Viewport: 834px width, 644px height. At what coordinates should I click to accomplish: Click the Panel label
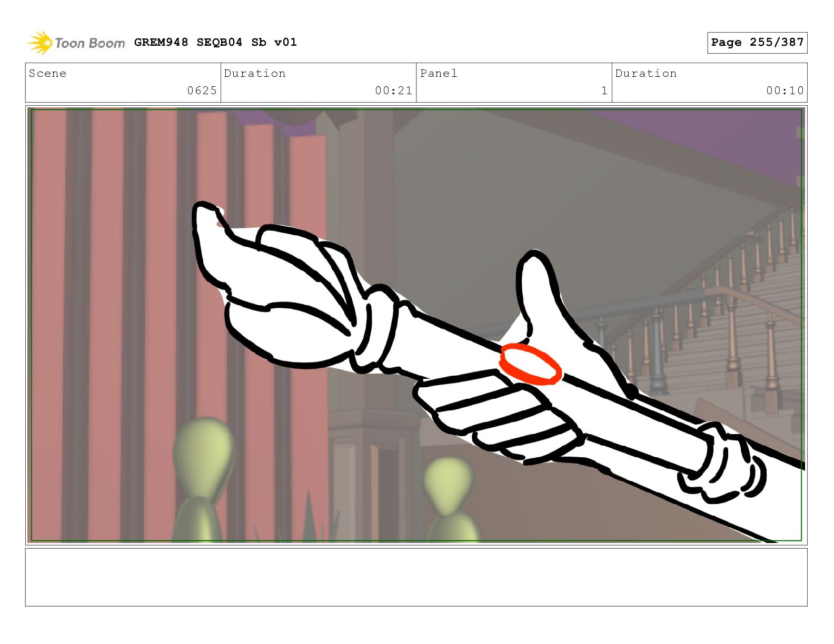point(439,73)
